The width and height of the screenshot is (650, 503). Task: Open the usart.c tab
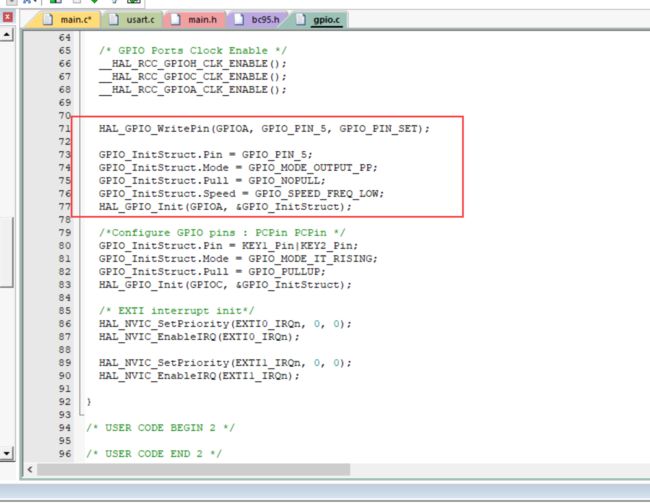pyautogui.click(x=133, y=19)
